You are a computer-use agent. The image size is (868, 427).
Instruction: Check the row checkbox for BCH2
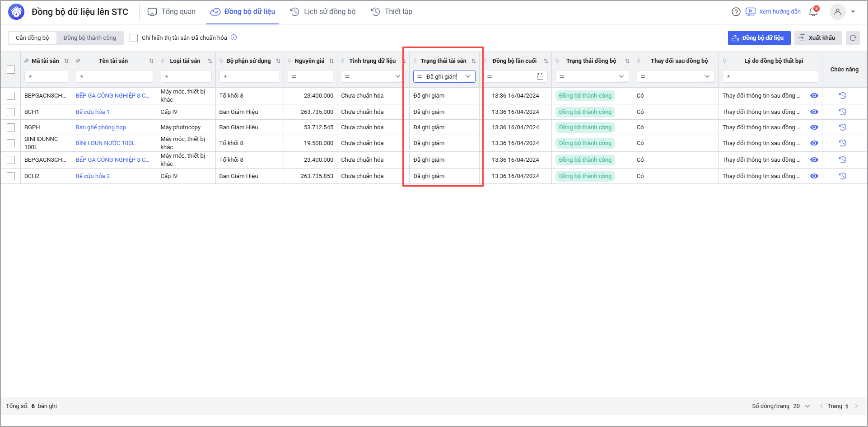click(x=11, y=176)
